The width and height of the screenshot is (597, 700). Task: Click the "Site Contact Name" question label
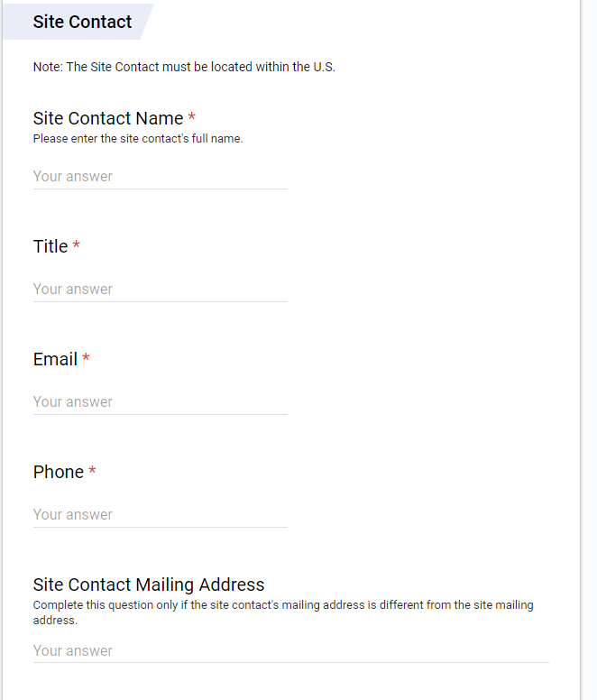tap(108, 118)
